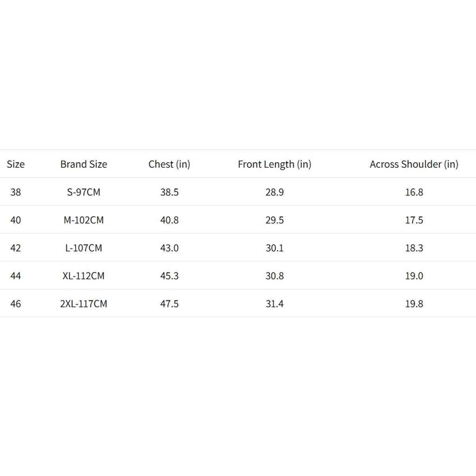Click the size 44 cell
This screenshot has width=476, height=476.
pyautogui.click(x=15, y=276)
